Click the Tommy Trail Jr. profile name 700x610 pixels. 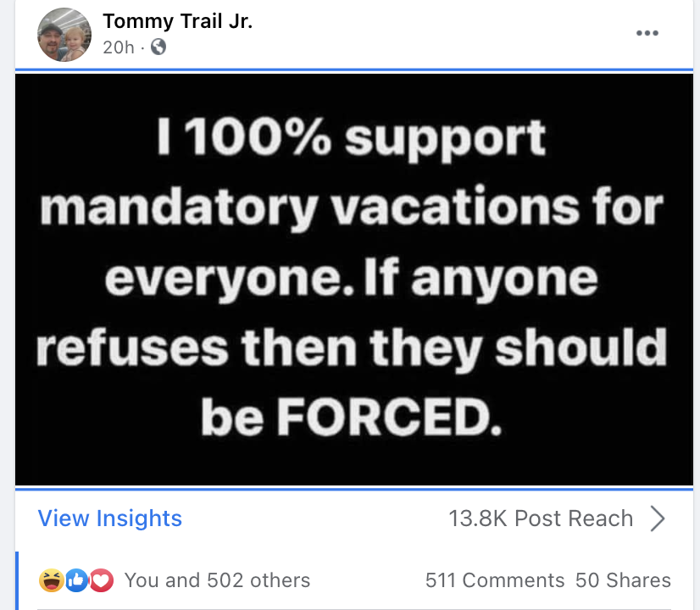[178, 22]
